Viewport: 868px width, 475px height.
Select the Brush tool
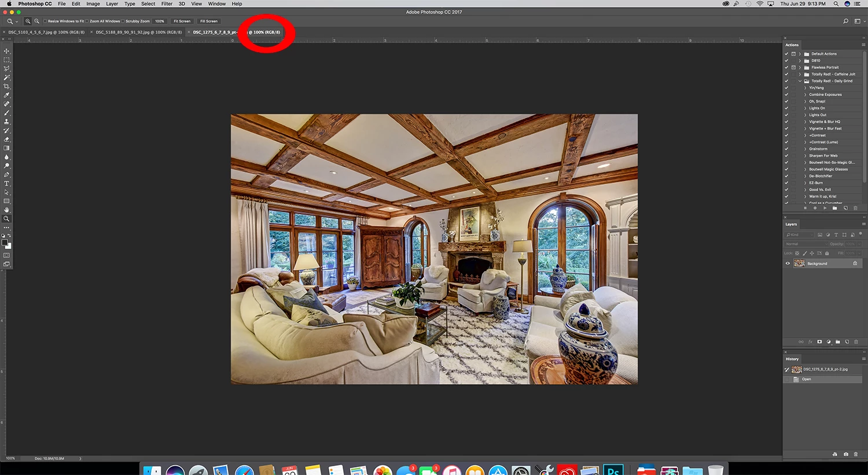pyautogui.click(x=6, y=113)
